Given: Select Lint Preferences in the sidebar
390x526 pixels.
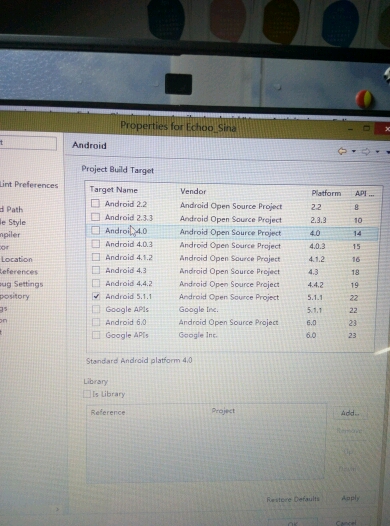Looking at the screenshot, I should click(29, 185).
